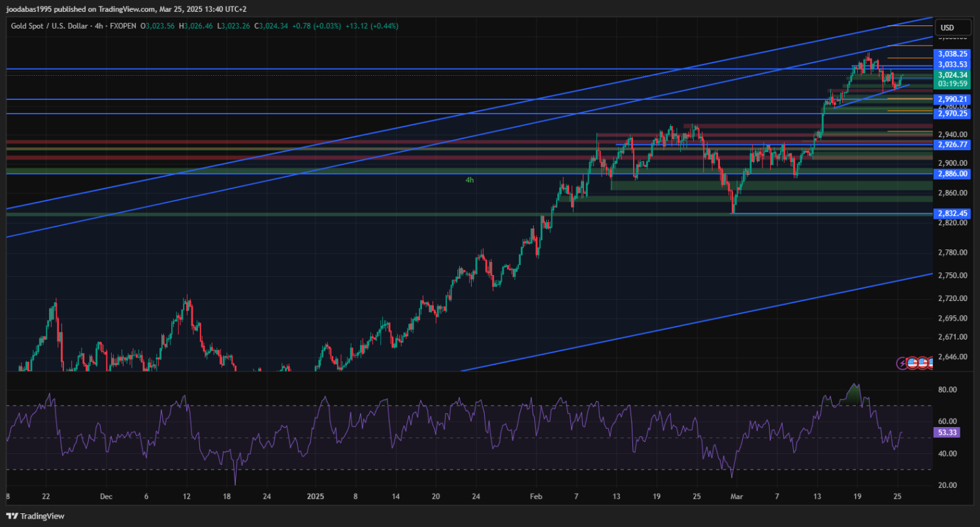Click the green current price label 3,024.34

(x=951, y=75)
